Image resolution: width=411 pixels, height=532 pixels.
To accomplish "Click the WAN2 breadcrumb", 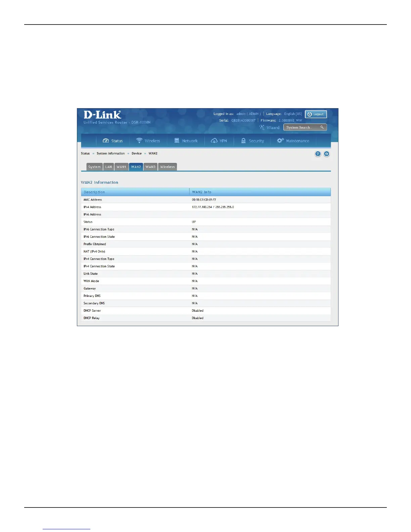I will tap(153, 153).
